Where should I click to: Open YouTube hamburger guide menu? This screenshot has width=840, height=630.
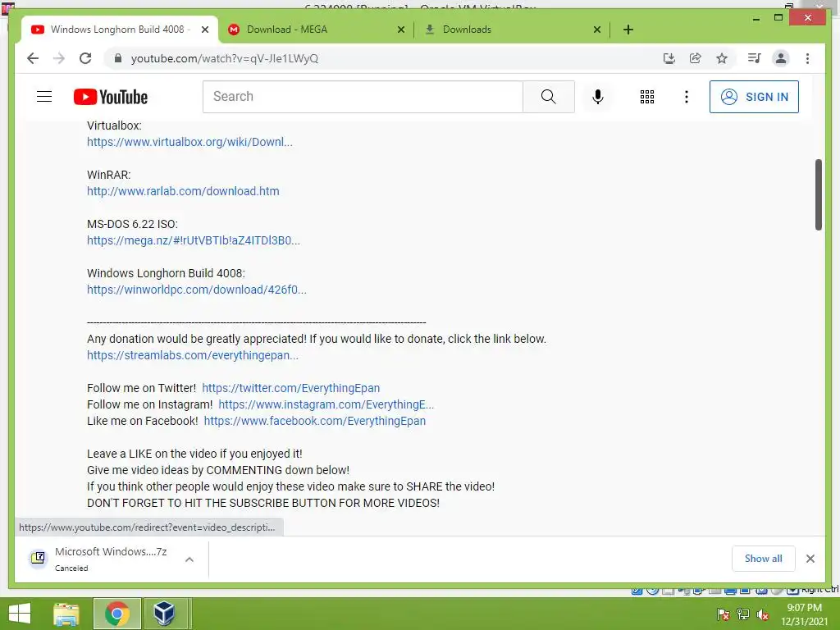(44, 97)
